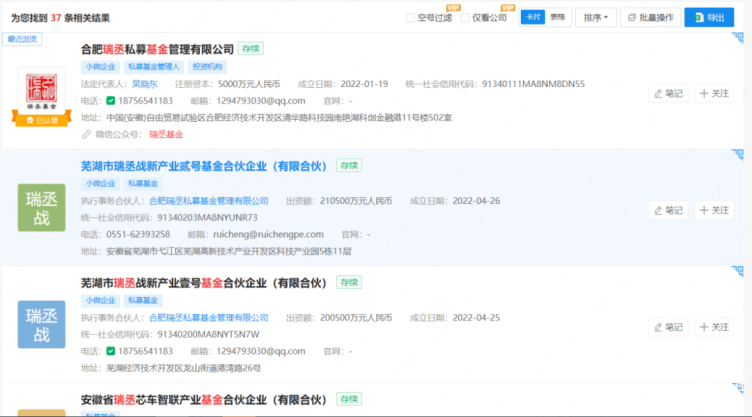The image size is (752, 417).
Task: Click the 最近浏览 recently viewed tag
Action: 22,39
